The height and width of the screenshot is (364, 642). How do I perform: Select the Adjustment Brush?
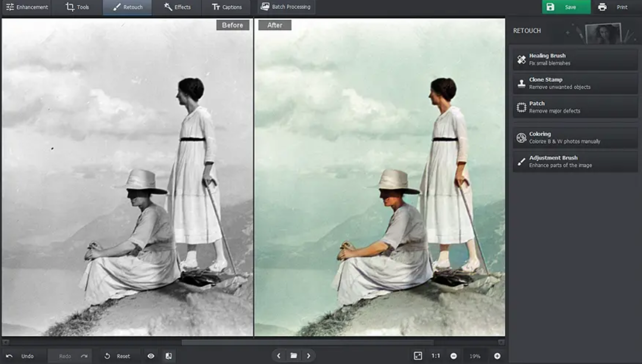point(574,161)
